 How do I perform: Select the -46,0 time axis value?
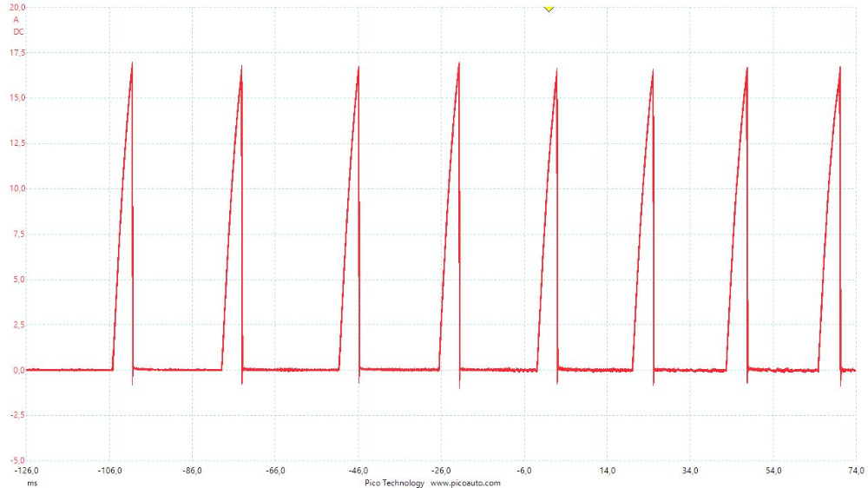(358, 471)
